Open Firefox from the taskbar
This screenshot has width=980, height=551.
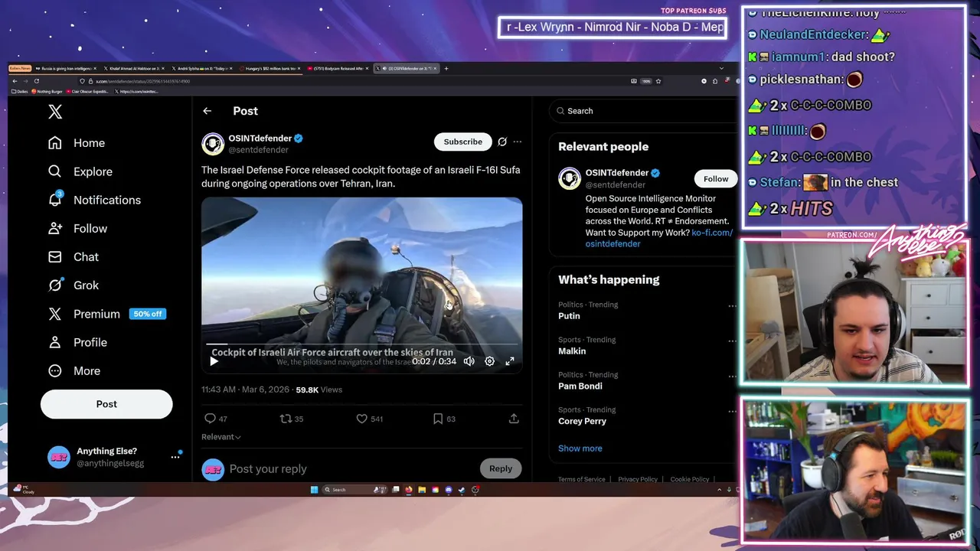[409, 490]
